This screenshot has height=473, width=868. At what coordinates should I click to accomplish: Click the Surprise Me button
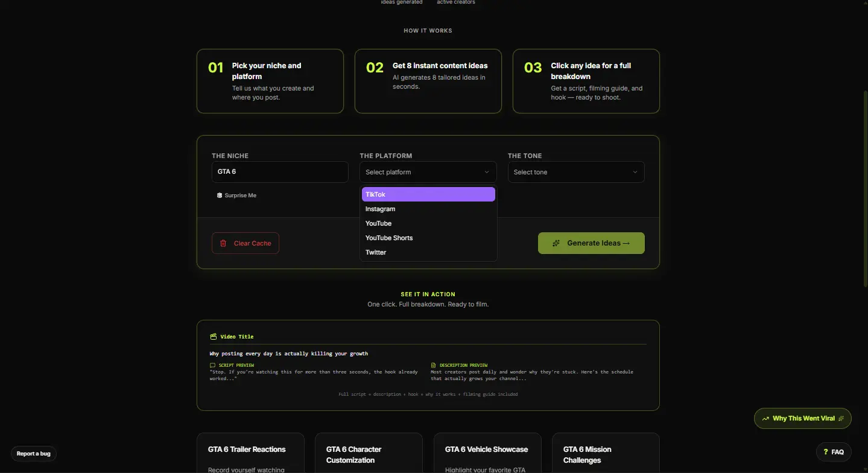tap(236, 195)
